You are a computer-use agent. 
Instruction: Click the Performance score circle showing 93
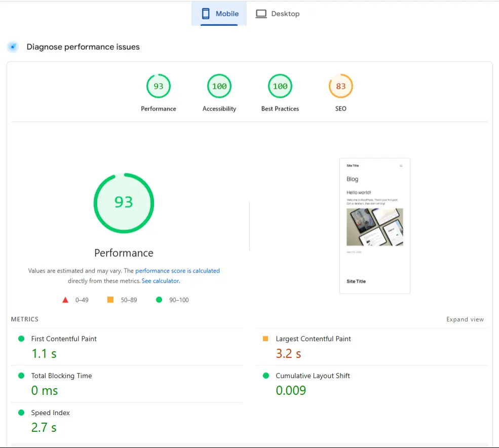click(159, 86)
